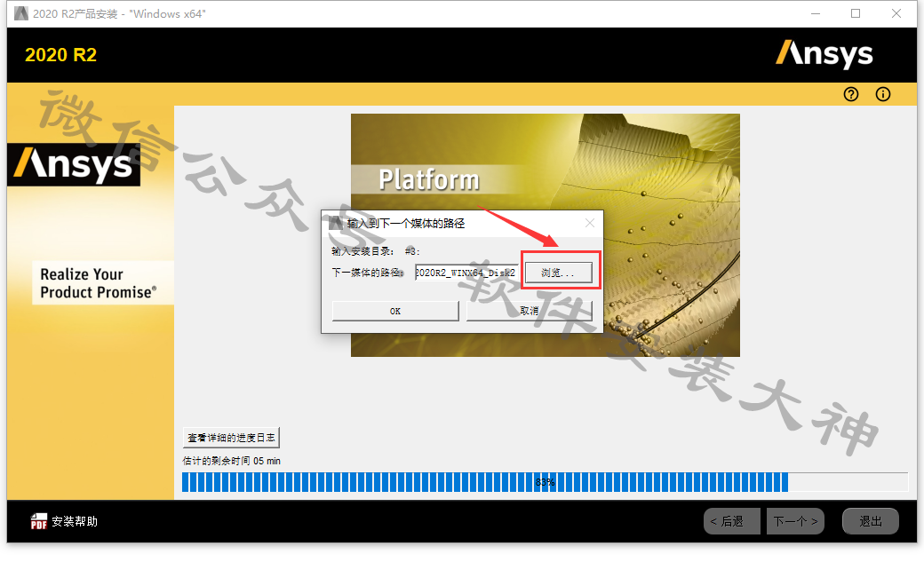Image resolution: width=924 pixels, height=562 pixels.
Task: Open 查看详细的进度日志 detailed progress log
Action: pyautogui.click(x=231, y=438)
